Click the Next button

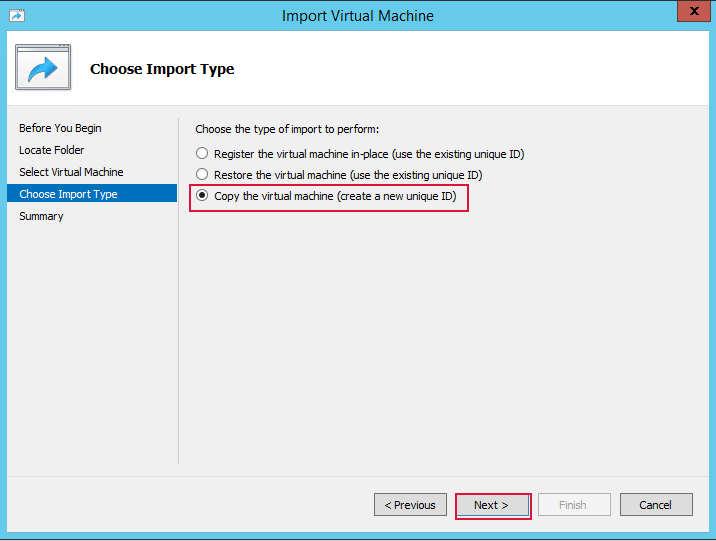click(x=492, y=505)
